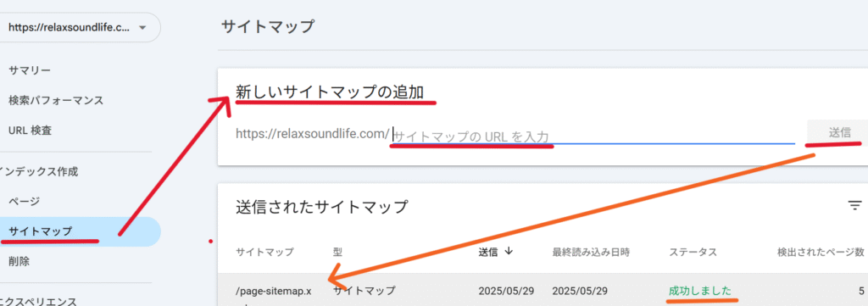Click the ステータス column header
This screenshot has width=868, height=306.
tap(693, 252)
